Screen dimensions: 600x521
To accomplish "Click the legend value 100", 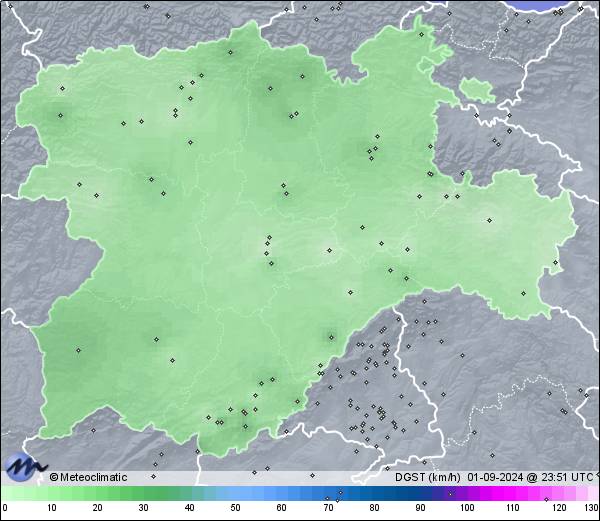I will point(467,508).
